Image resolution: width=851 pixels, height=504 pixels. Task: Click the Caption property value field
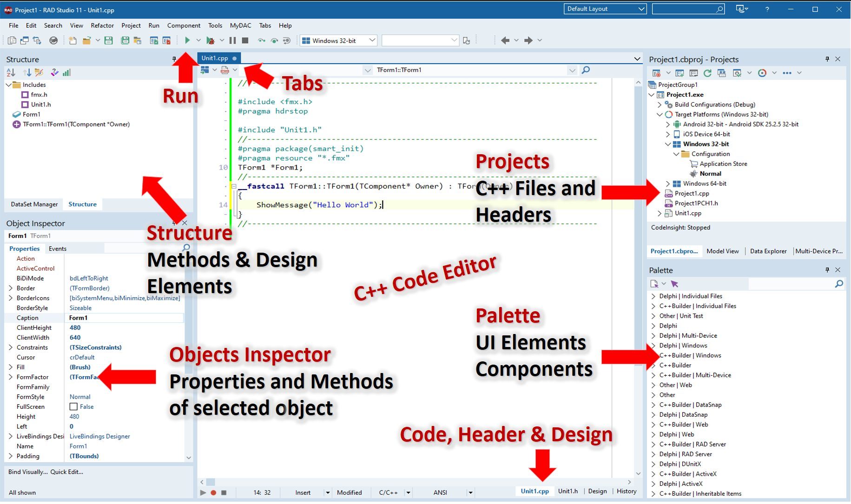[x=125, y=318]
